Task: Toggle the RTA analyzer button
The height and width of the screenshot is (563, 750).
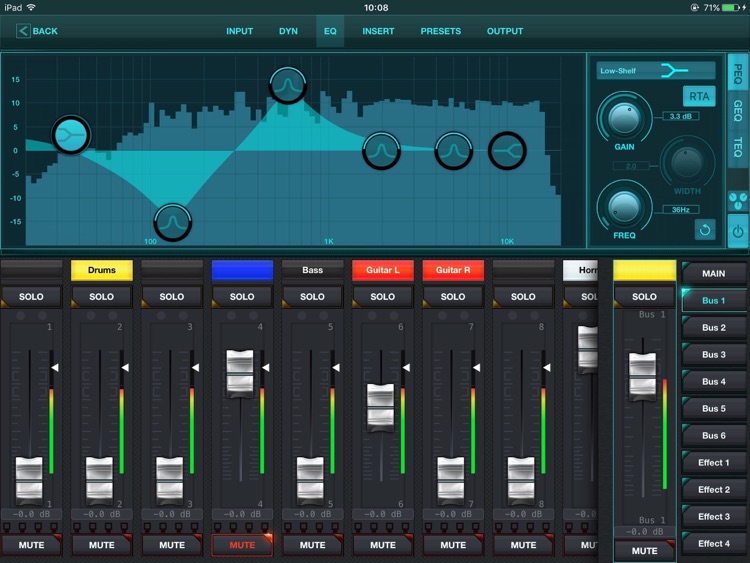Action: (x=699, y=96)
